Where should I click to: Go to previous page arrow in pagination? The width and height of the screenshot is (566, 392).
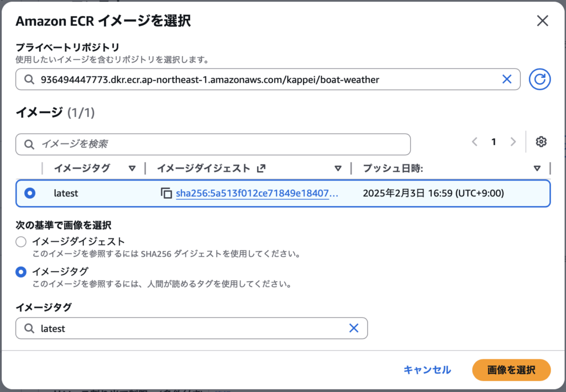pos(474,142)
